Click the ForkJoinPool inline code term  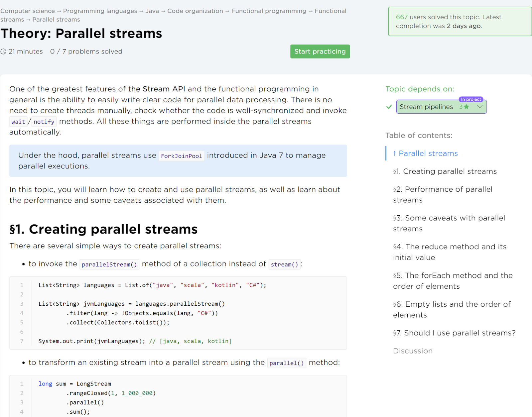point(181,156)
